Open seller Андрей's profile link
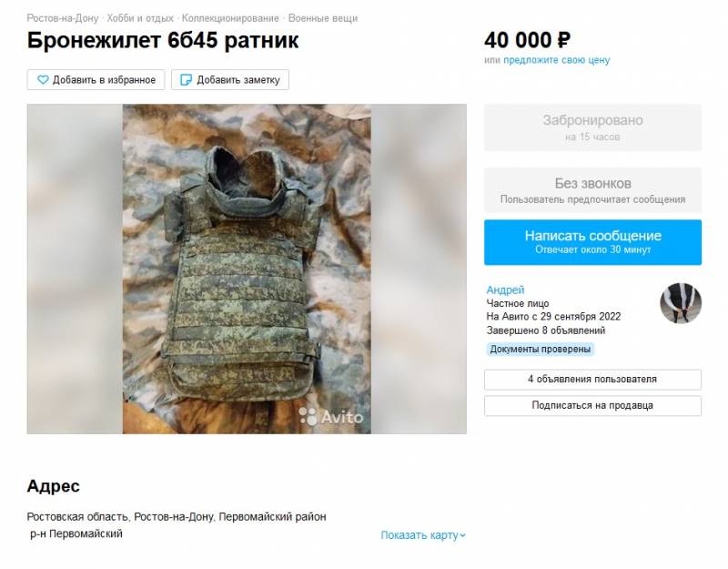This screenshot has width=728, height=569. click(x=505, y=290)
